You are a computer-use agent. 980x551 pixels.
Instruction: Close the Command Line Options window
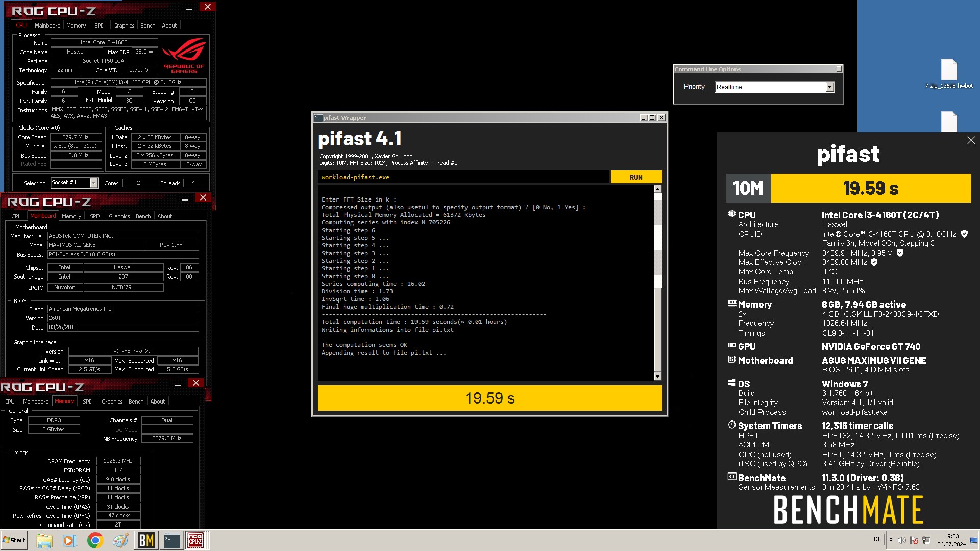pos(839,69)
